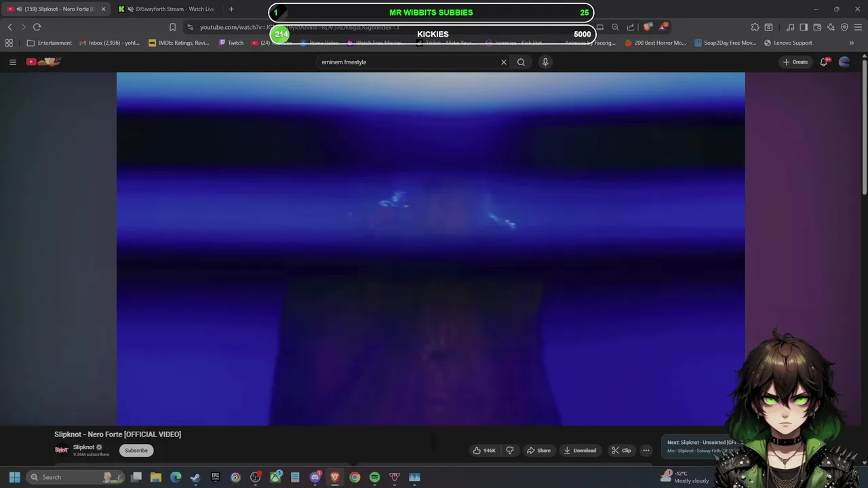
Task: Open the Next: Slipknot - Unsainted video card
Action: pyautogui.click(x=702, y=446)
